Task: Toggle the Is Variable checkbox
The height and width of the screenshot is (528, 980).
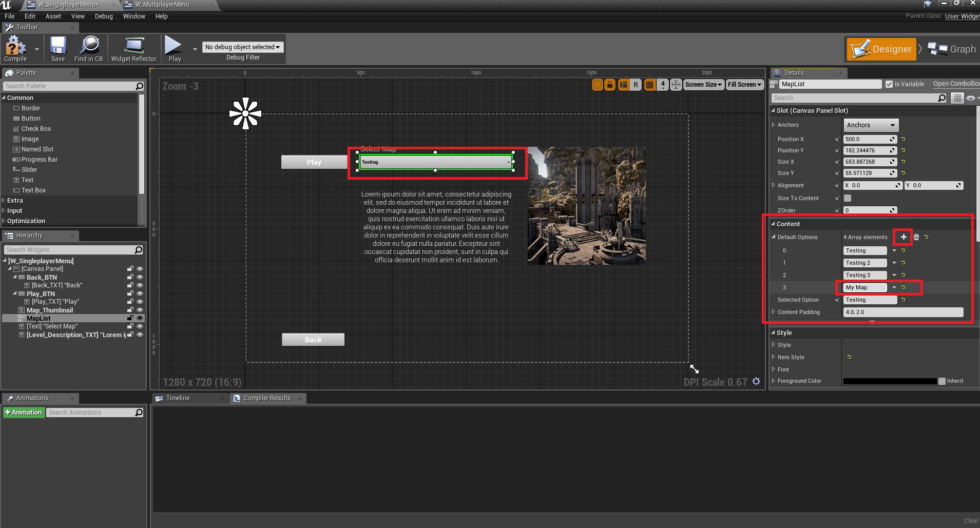Action: click(889, 84)
